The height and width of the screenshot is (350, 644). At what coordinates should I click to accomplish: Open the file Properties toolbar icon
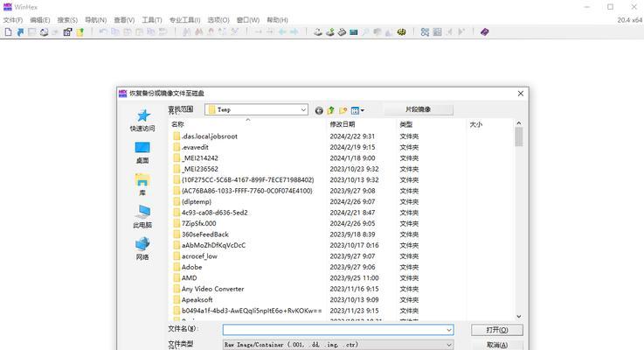click(68, 32)
